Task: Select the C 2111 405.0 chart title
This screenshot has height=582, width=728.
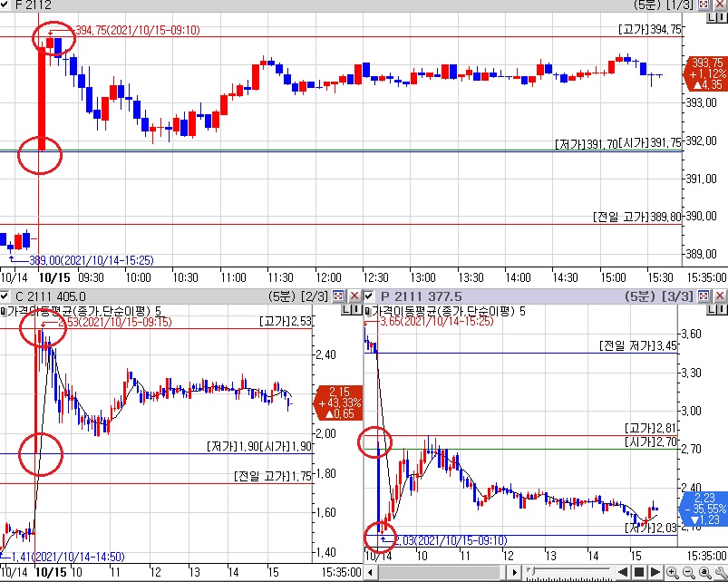Action: (51, 296)
